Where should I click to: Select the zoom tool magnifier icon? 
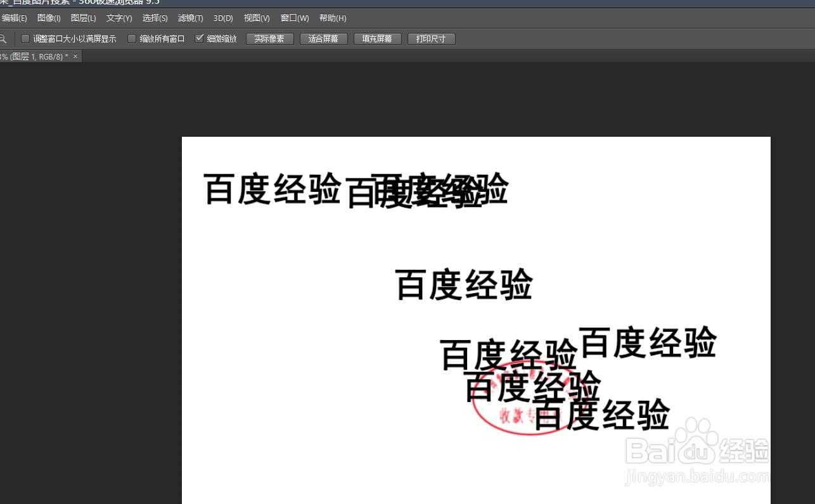[3, 39]
